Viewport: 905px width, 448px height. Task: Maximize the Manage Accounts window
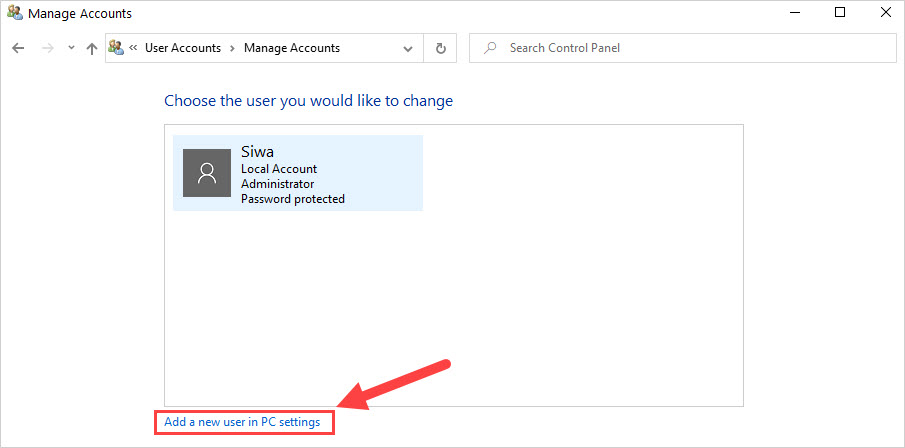(840, 12)
